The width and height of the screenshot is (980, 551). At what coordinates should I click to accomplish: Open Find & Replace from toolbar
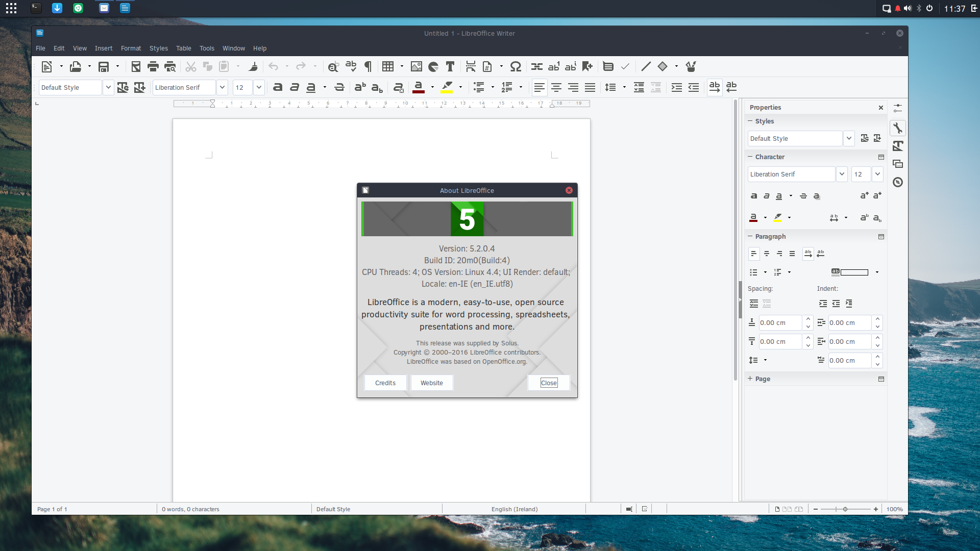(333, 66)
